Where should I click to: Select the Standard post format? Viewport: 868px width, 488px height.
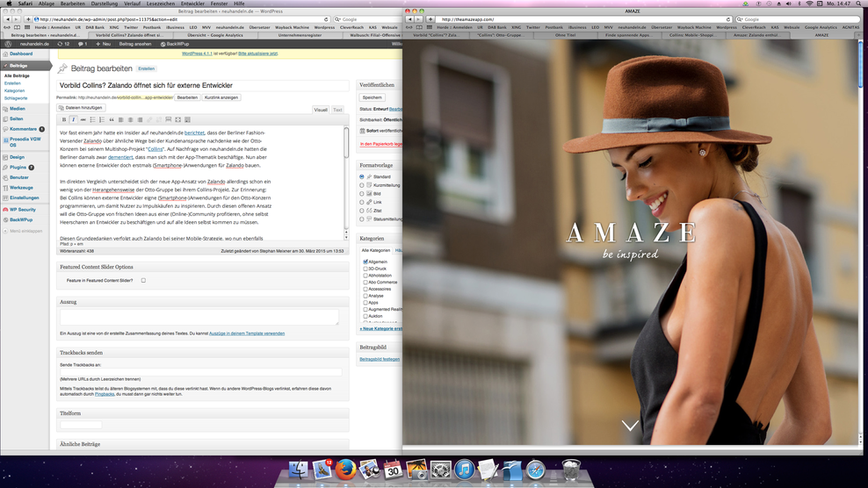pos(362,176)
